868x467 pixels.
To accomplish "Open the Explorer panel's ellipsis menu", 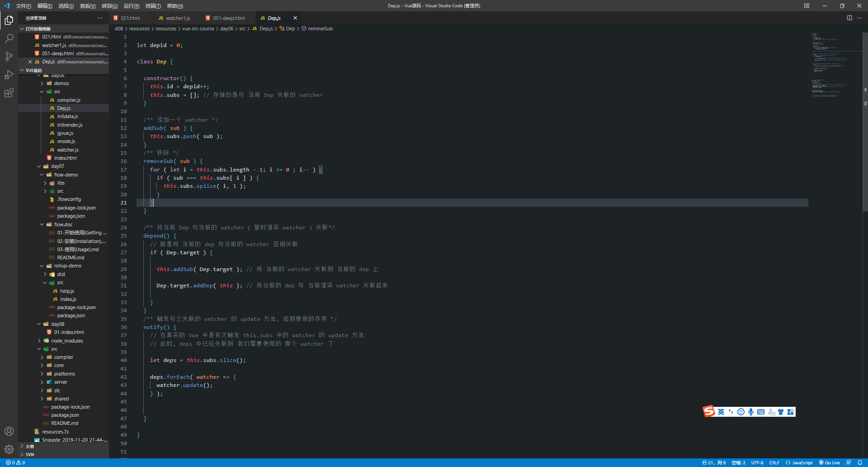I will (100, 18).
